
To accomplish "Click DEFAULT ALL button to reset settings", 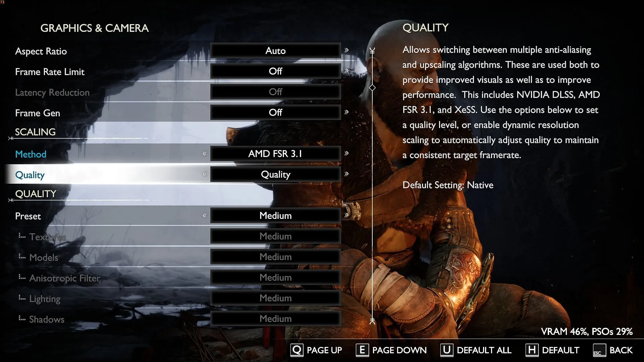I will point(476,350).
